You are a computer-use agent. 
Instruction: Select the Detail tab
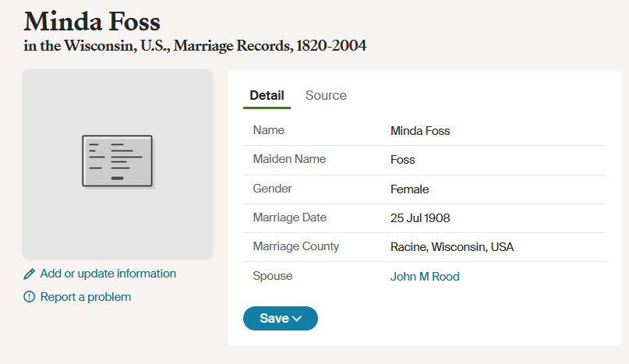tap(267, 96)
